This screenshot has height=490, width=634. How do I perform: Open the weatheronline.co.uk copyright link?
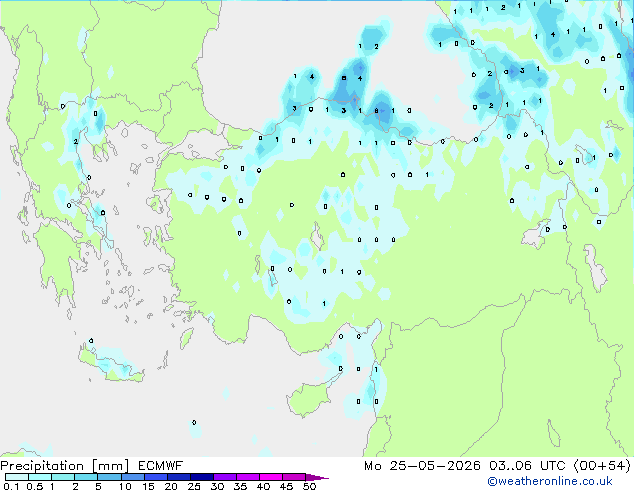(550, 481)
